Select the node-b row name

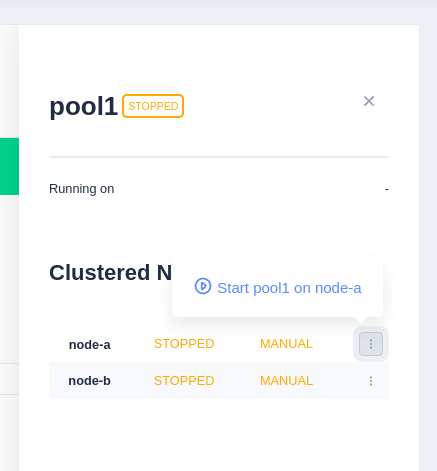89,381
